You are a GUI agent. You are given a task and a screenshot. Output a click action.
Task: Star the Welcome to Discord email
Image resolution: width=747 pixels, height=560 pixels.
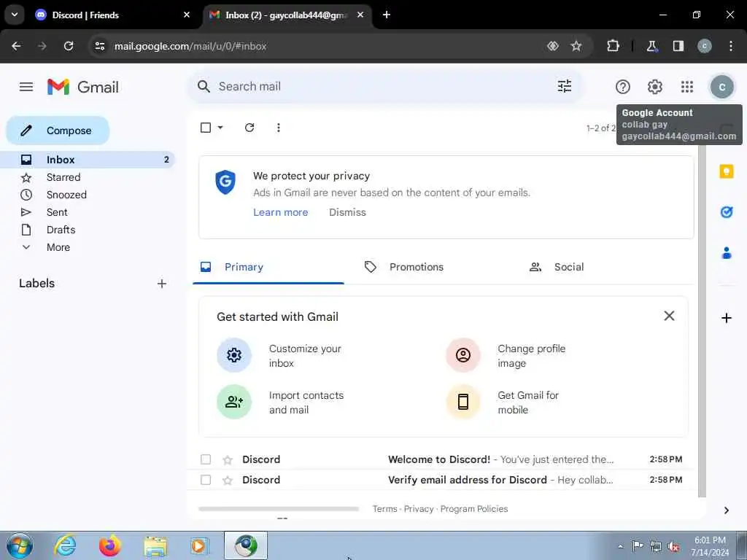coord(228,459)
